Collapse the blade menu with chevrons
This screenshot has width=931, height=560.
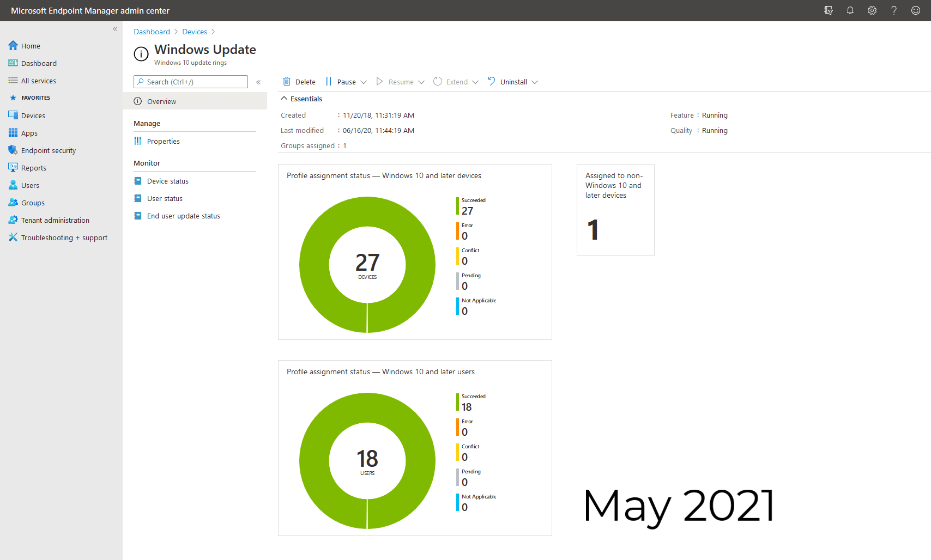click(258, 82)
